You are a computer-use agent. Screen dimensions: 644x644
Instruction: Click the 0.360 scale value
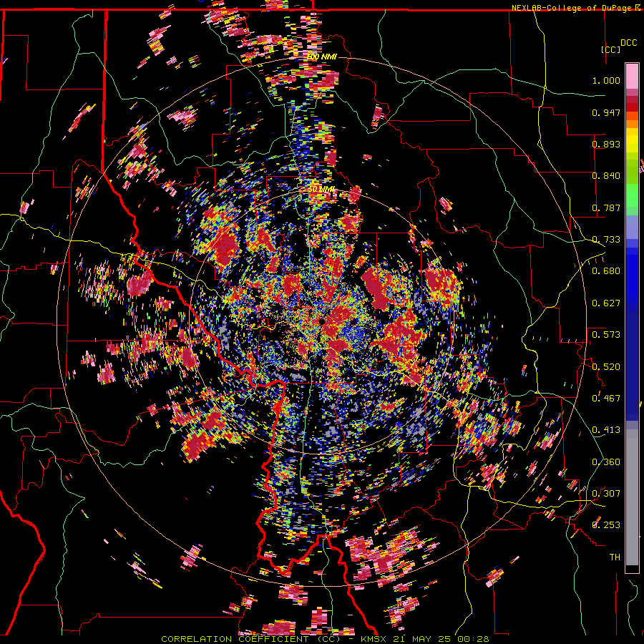606,462
